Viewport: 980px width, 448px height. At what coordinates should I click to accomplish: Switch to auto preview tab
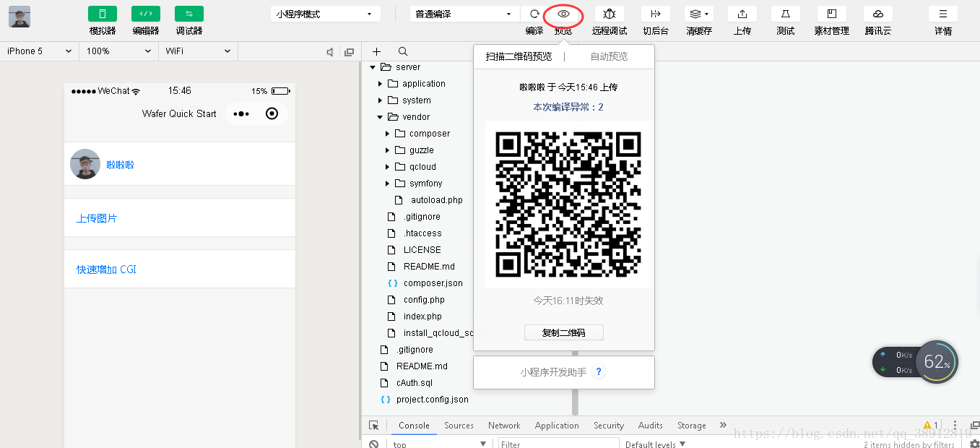[x=609, y=56]
